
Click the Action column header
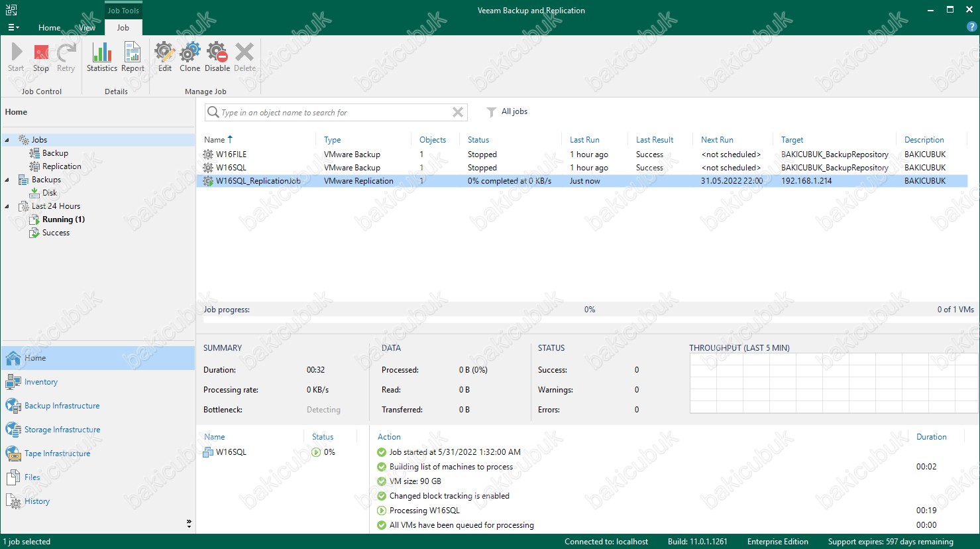[389, 437]
